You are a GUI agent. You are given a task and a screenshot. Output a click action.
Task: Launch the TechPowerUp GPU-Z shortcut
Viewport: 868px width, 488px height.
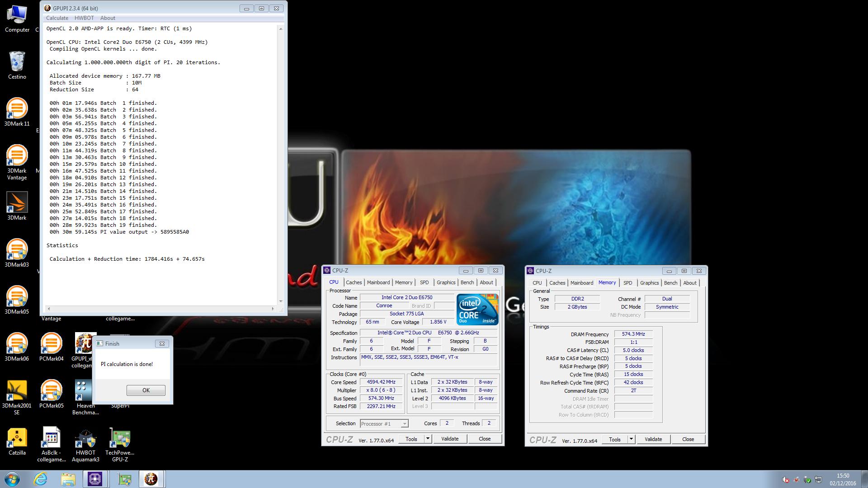(120, 445)
